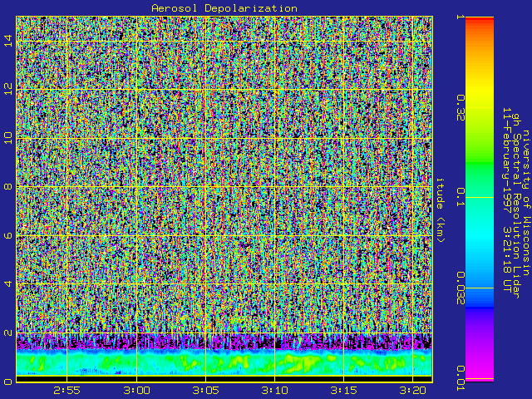Click the altitude axis label 0
The height and width of the screenshot is (399, 532).
(x=7, y=382)
